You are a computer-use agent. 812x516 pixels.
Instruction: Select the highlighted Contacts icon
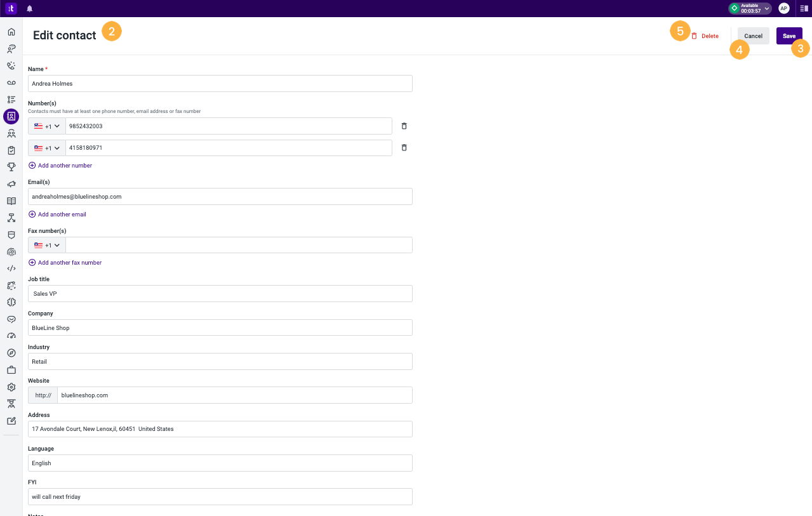[11, 116]
